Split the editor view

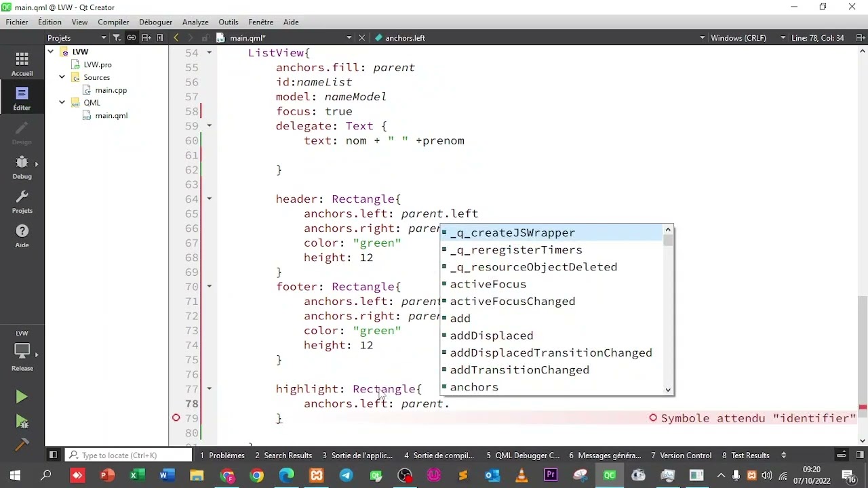(861, 38)
